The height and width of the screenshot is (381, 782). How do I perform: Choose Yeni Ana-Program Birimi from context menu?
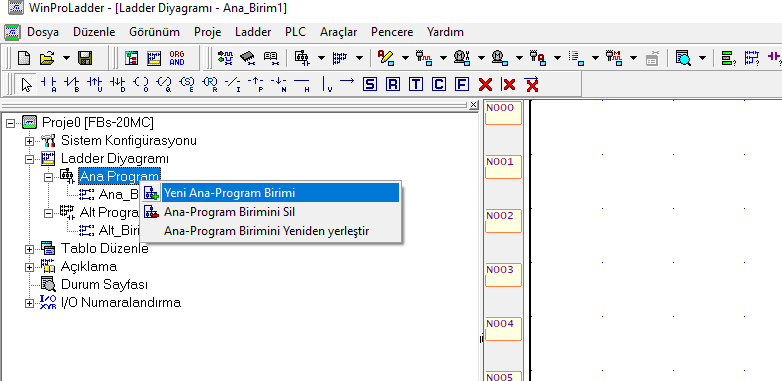(270, 193)
